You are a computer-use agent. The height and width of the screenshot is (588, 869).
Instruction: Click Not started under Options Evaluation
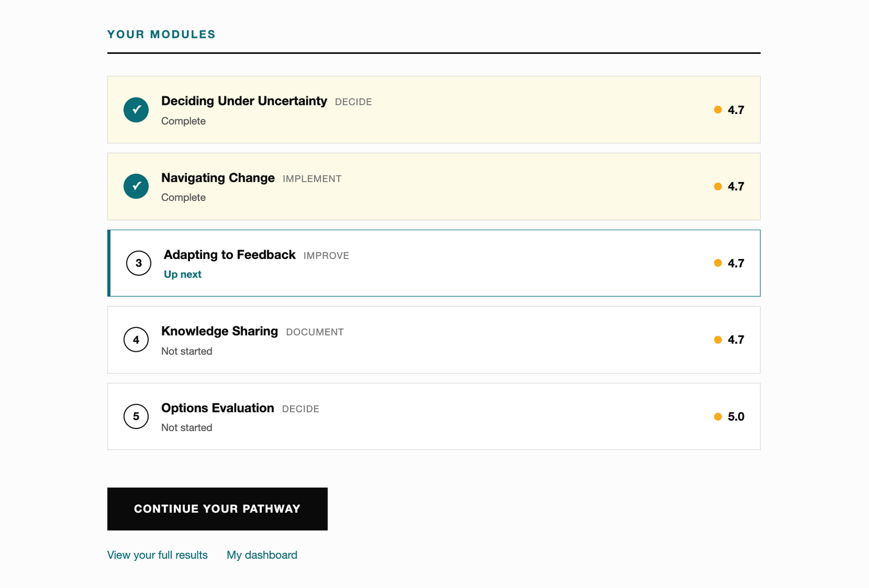[x=187, y=428]
